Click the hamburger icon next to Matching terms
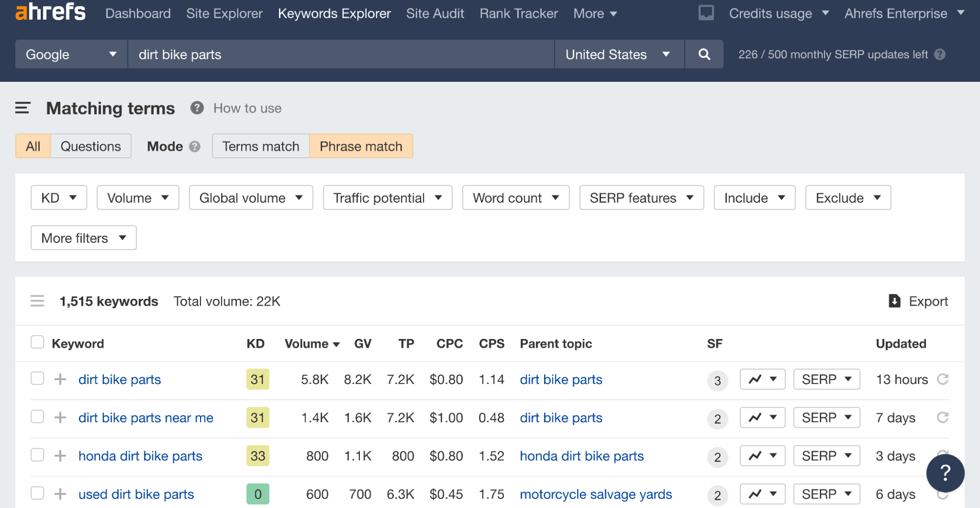 click(23, 108)
